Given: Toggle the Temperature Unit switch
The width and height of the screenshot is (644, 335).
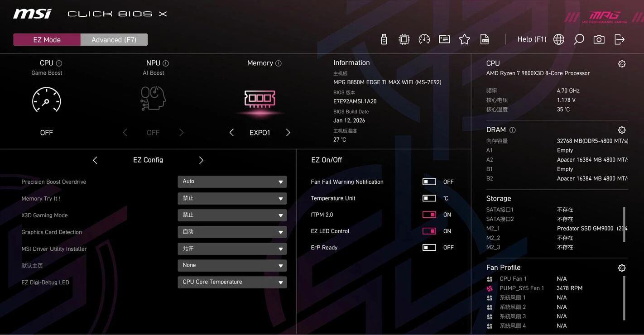Looking at the screenshot, I should (429, 198).
